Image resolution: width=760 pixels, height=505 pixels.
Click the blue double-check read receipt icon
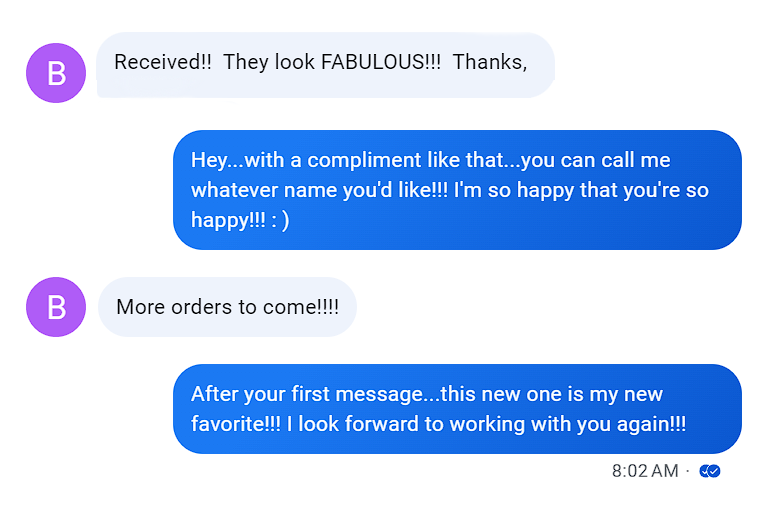[x=710, y=471]
